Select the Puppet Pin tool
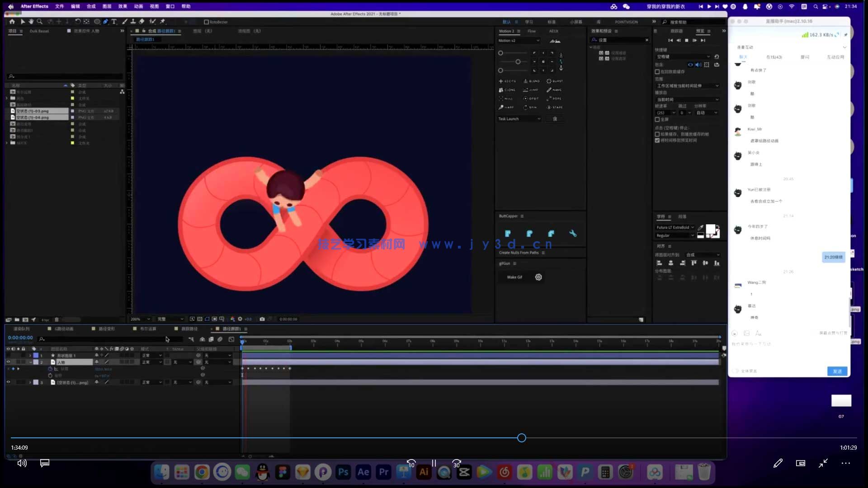Viewport: 868px width, 488px height. point(162,21)
